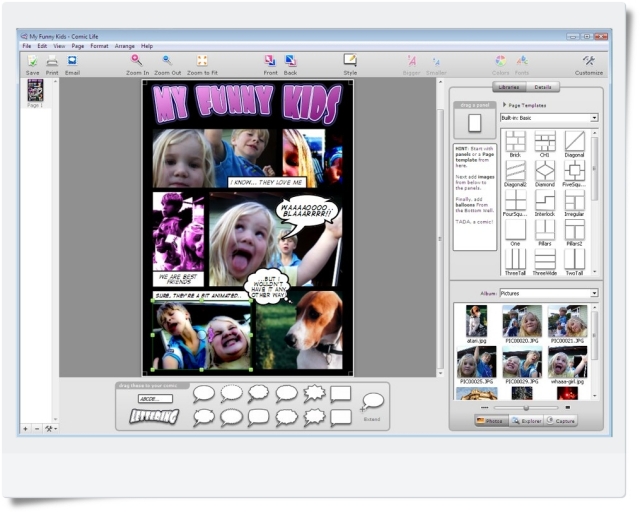Select the Irregular page template
The image size is (640, 512).
point(574,203)
